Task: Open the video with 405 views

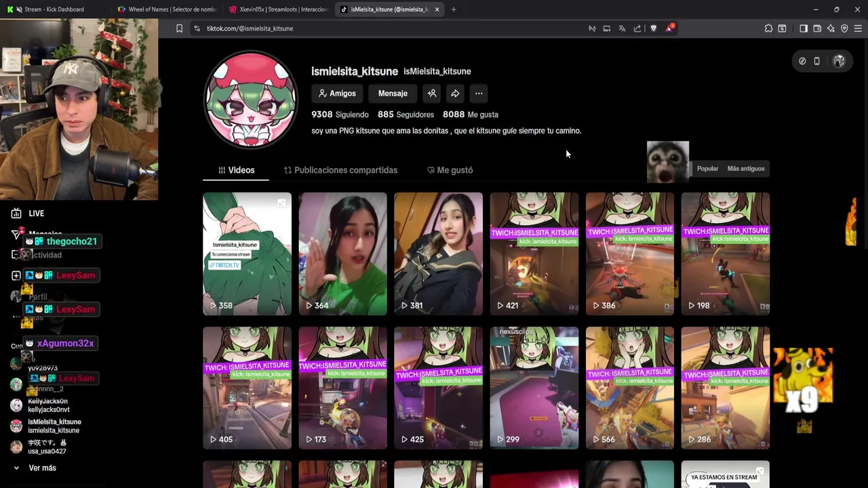Action: [247, 388]
